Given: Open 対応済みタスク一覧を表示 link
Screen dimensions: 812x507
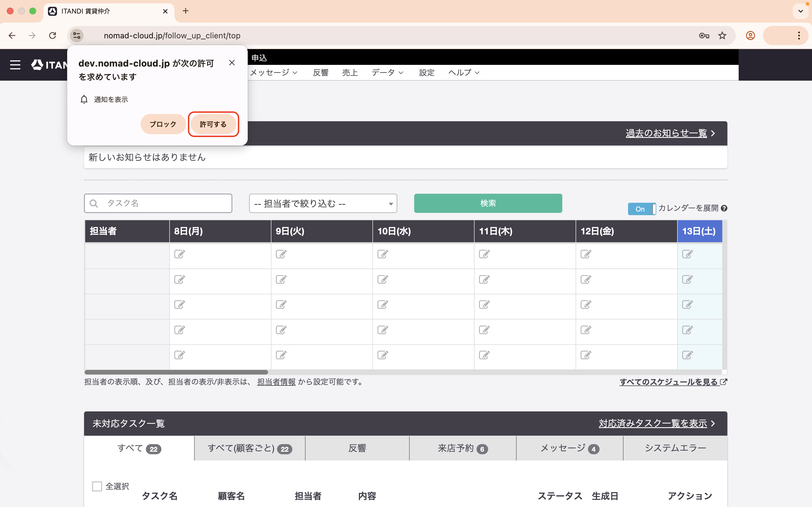Looking at the screenshot, I should point(657,423).
